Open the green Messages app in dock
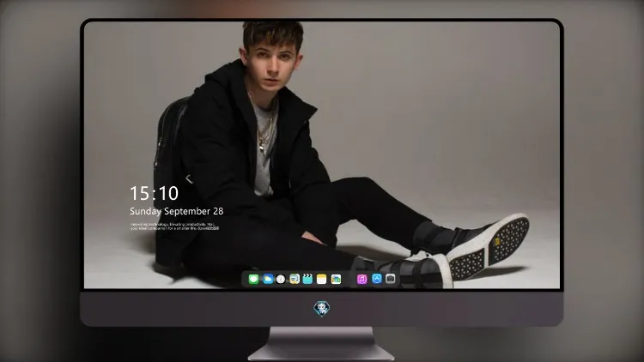 coord(253,279)
